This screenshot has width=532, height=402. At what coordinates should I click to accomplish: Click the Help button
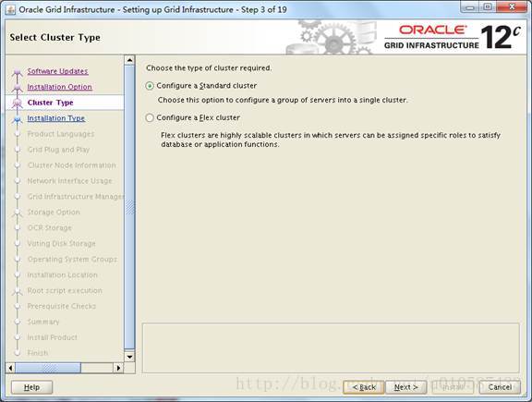point(32,387)
